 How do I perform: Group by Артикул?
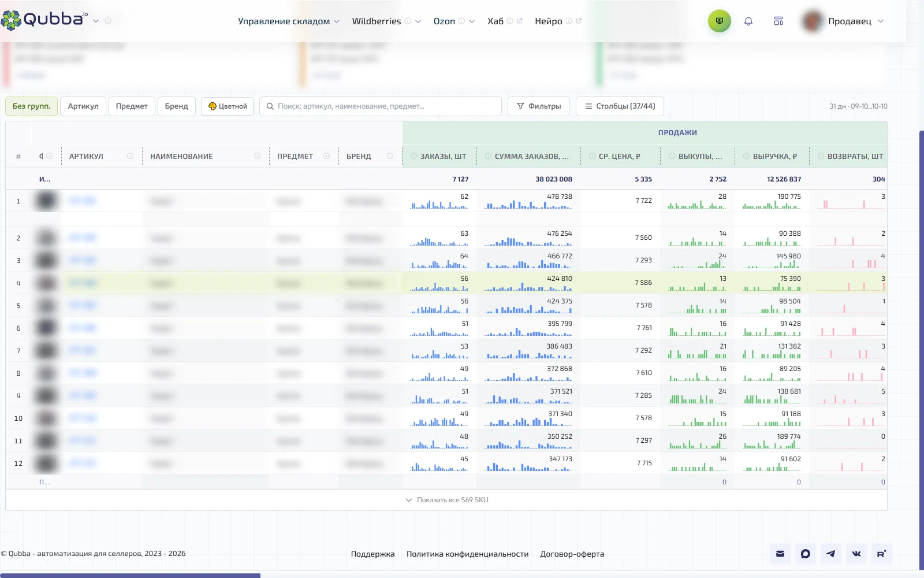[x=83, y=106]
